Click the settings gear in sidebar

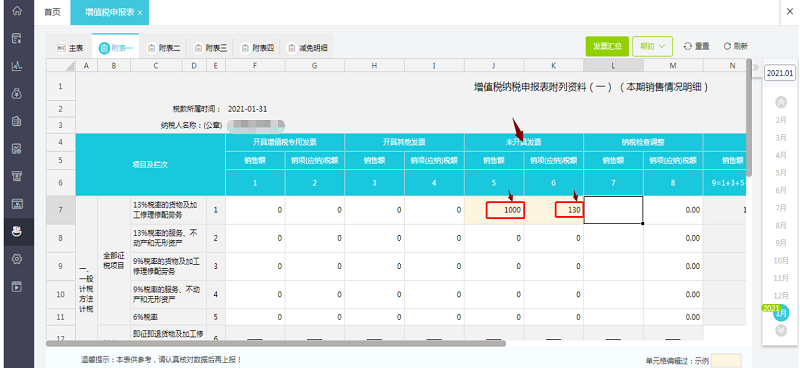17,259
